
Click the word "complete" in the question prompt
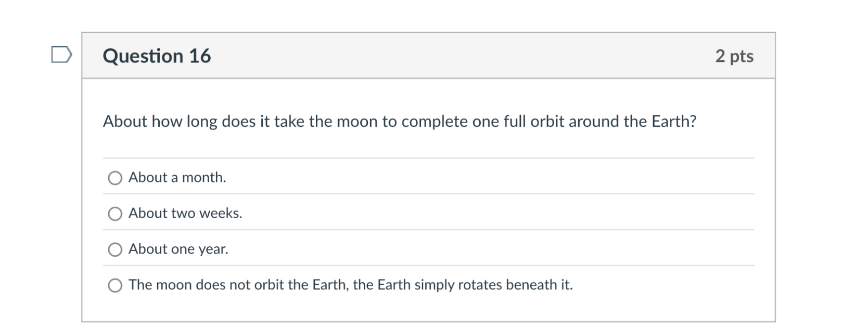click(435, 122)
